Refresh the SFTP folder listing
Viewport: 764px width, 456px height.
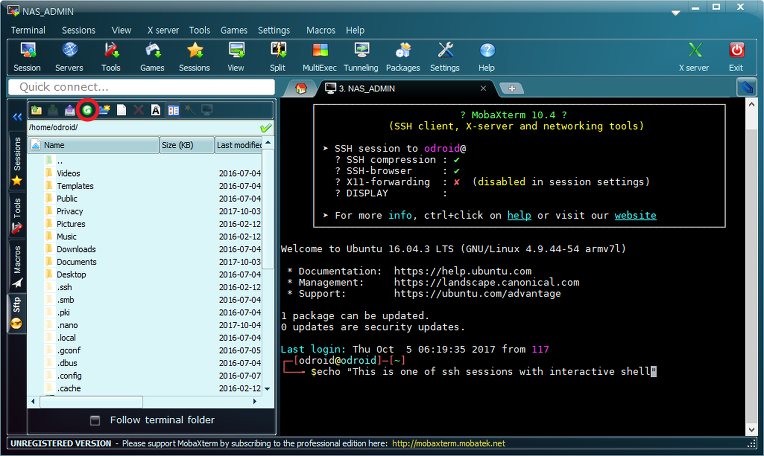point(87,110)
